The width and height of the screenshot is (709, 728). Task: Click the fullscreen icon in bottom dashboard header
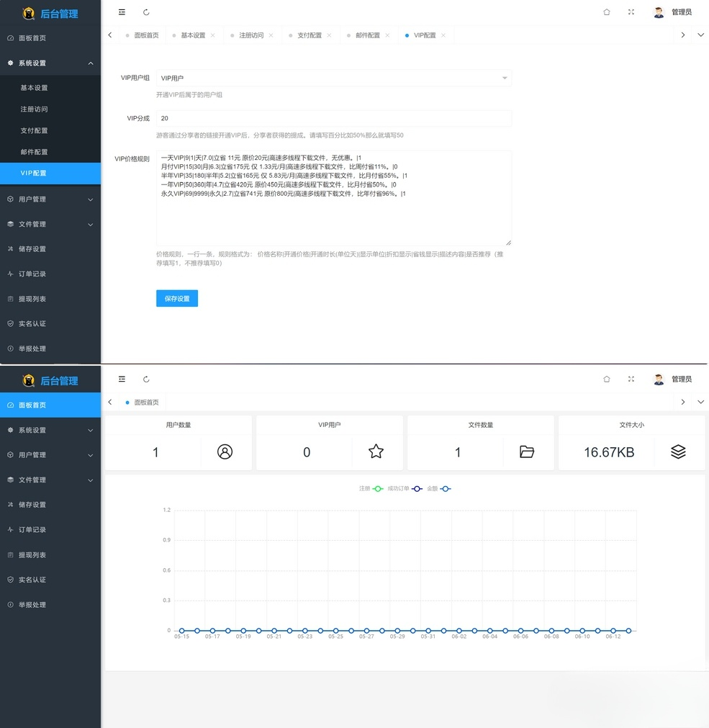[631, 379]
